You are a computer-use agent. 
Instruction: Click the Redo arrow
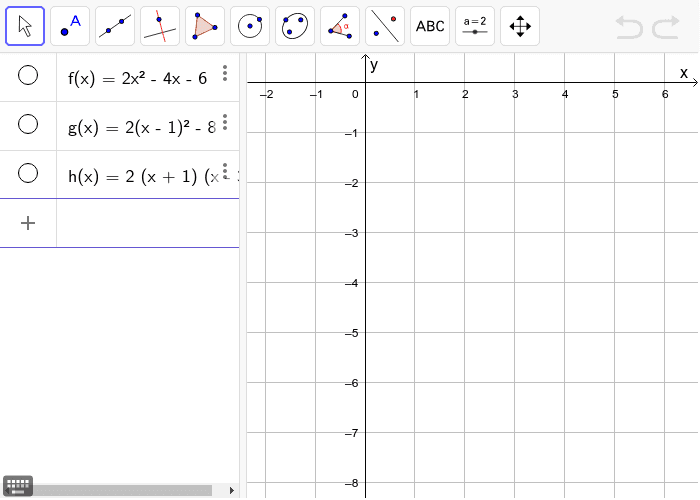click(666, 27)
